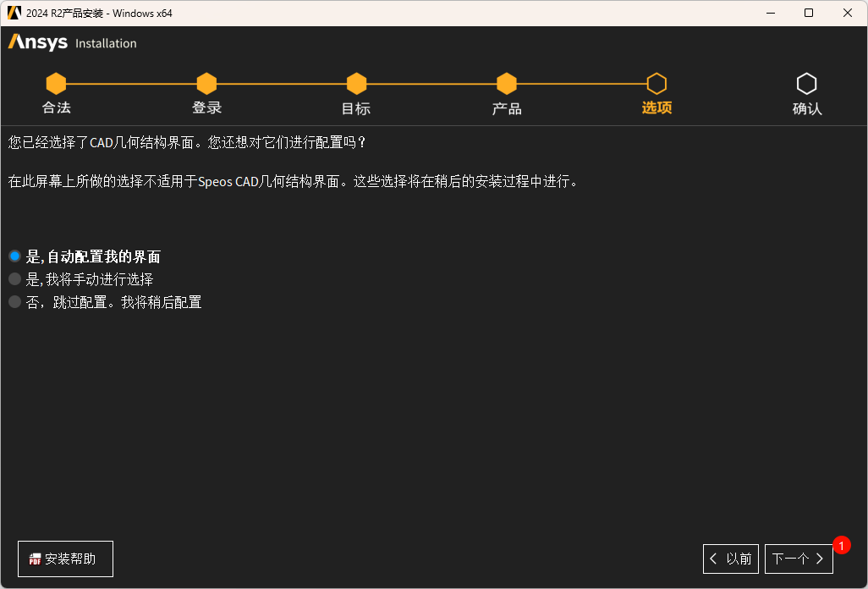Click the 合法 step hexagon
This screenshot has width=868, height=589.
tap(56, 84)
